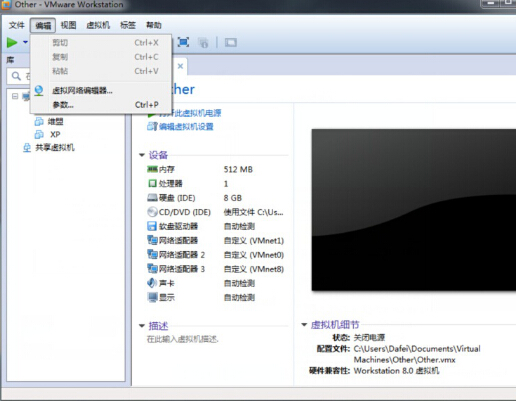Select the 维盟 virtual machine

[x=55, y=121]
